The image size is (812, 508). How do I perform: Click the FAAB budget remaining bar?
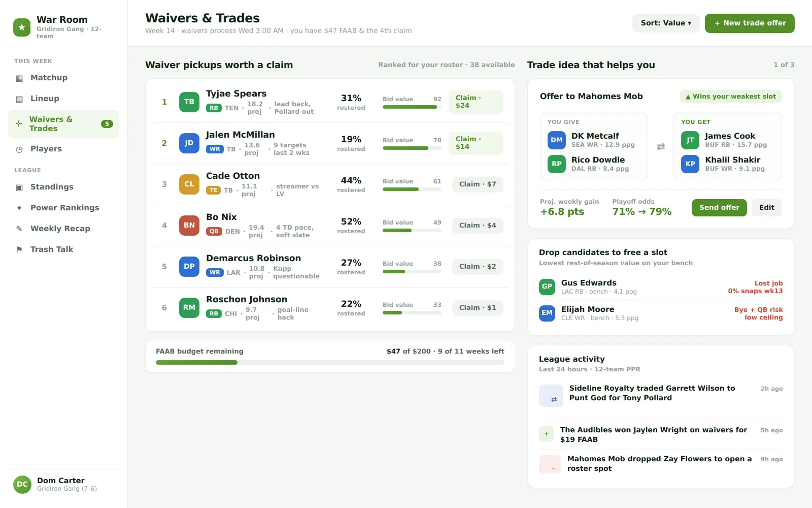coord(330,363)
